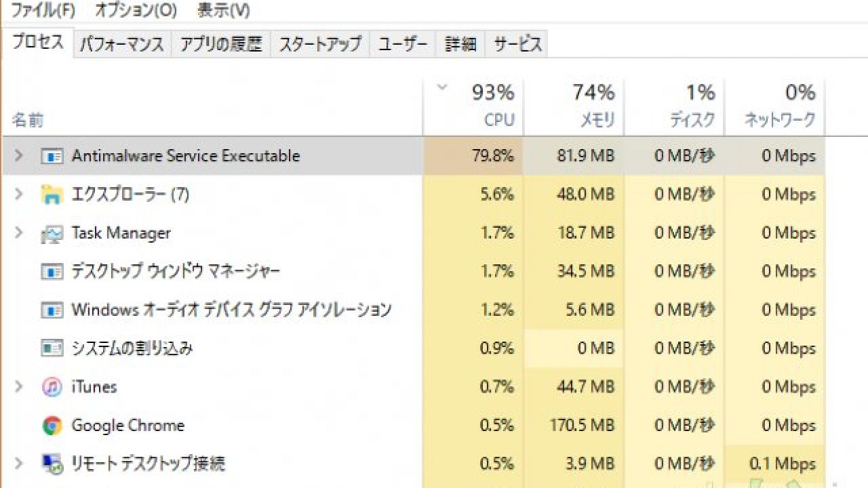Click the Windows オーディオ デバイス グラフ icon
The height and width of the screenshot is (488, 868).
click(52, 310)
